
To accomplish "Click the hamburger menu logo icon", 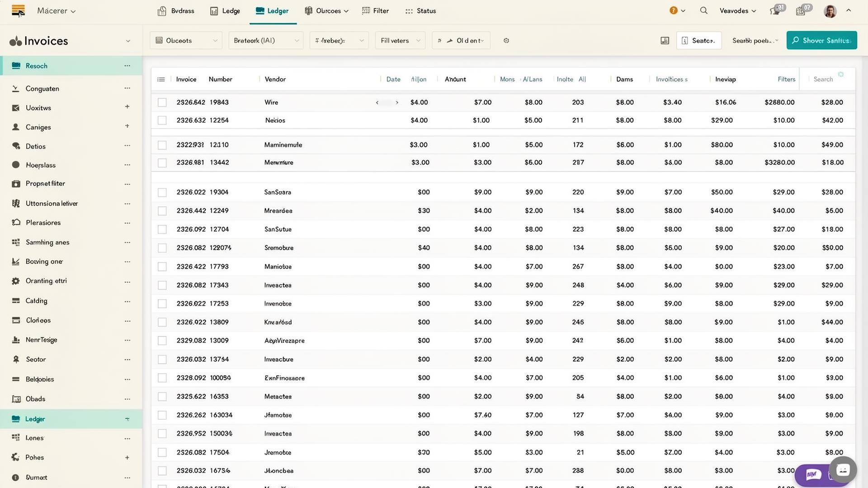I will 18,10.
